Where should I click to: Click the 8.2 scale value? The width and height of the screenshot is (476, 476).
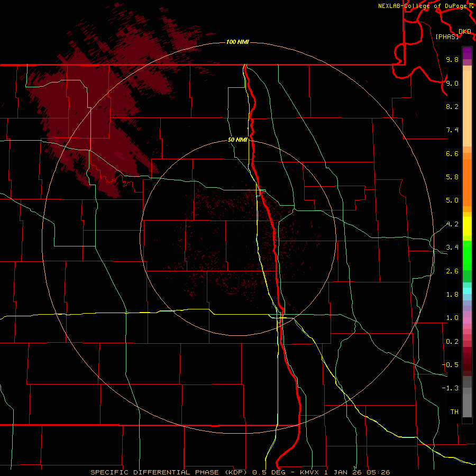point(452,106)
